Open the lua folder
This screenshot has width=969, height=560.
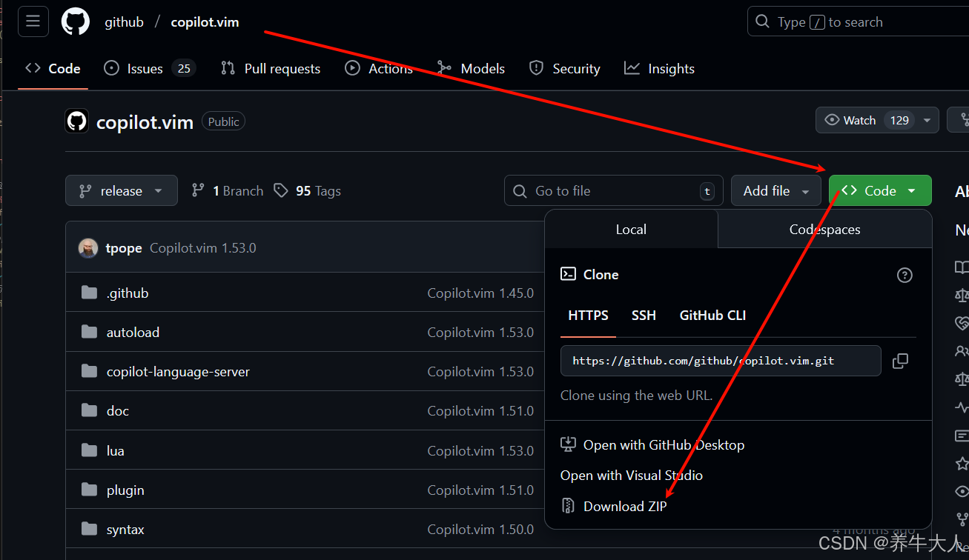116,450
